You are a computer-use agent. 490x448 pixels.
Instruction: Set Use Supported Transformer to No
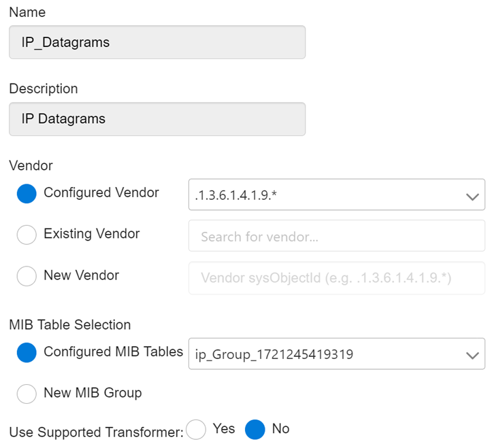point(255,430)
